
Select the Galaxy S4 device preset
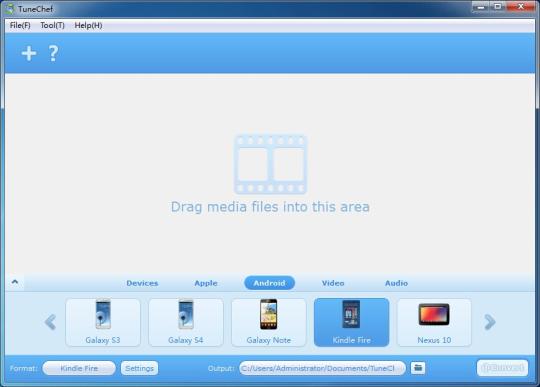click(x=186, y=322)
